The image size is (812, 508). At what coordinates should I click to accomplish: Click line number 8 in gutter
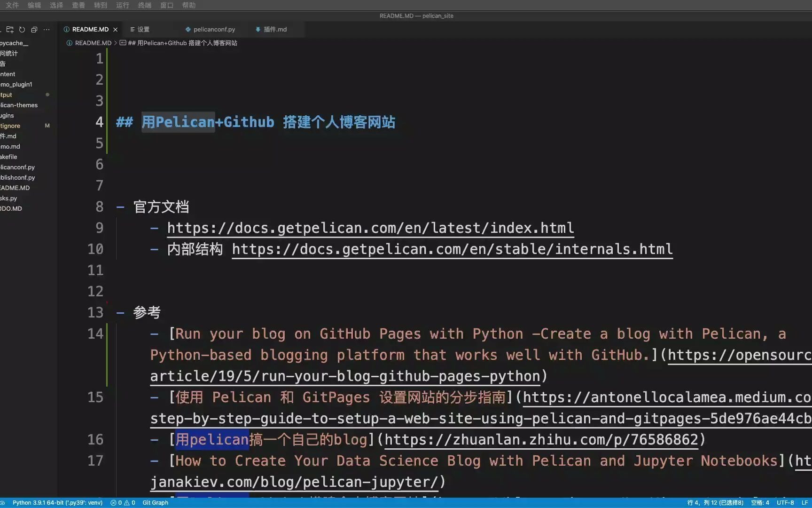tap(99, 207)
